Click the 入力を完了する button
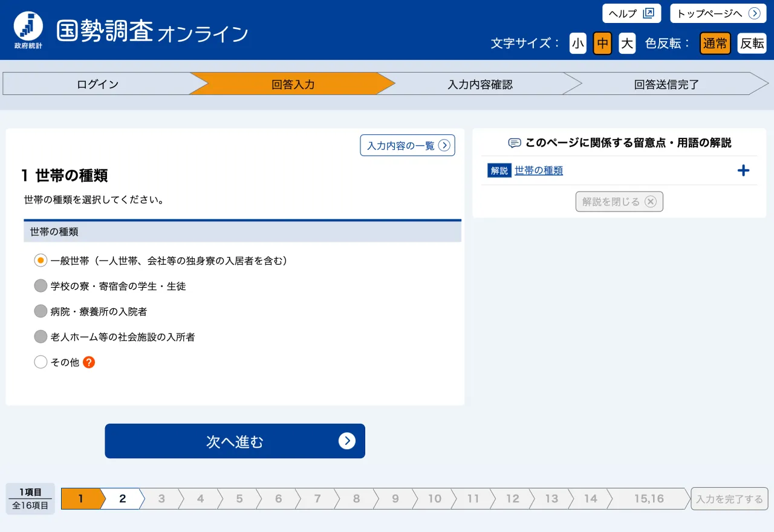This screenshot has width=774, height=532. point(729,498)
